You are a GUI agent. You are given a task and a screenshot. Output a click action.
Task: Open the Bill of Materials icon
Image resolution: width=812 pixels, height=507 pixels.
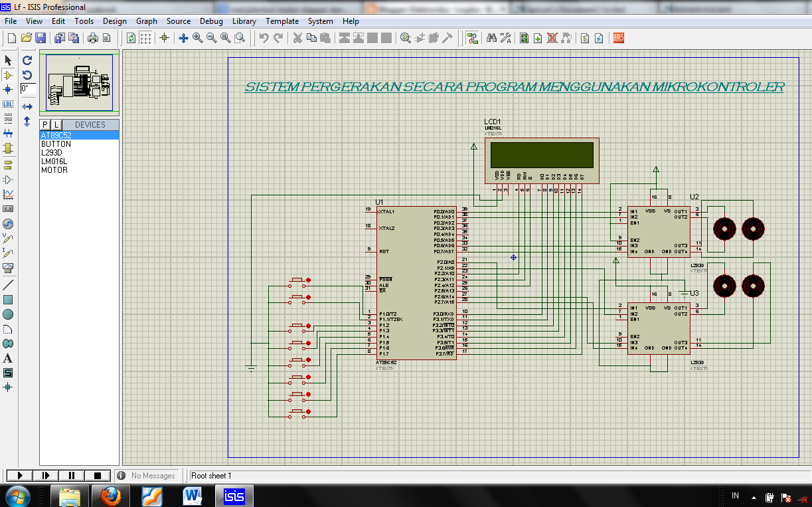pyautogui.click(x=585, y=39)
